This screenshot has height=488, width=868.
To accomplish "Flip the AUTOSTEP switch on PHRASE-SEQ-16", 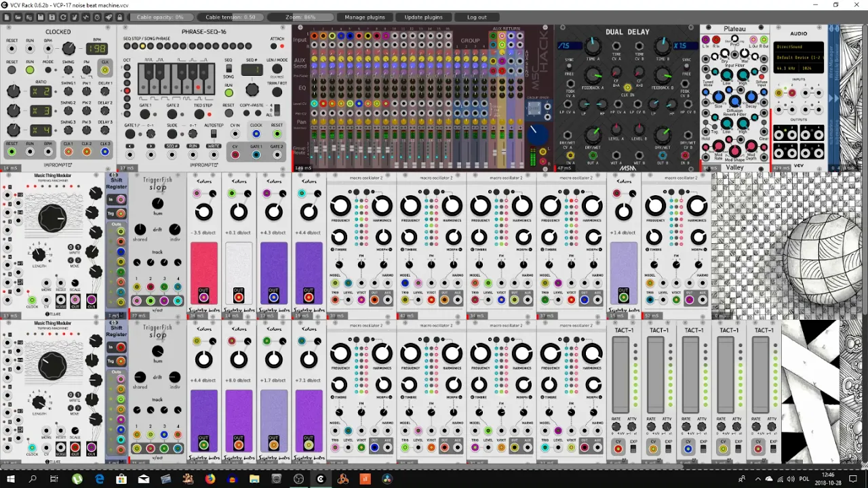I will [x=214, y=134].
